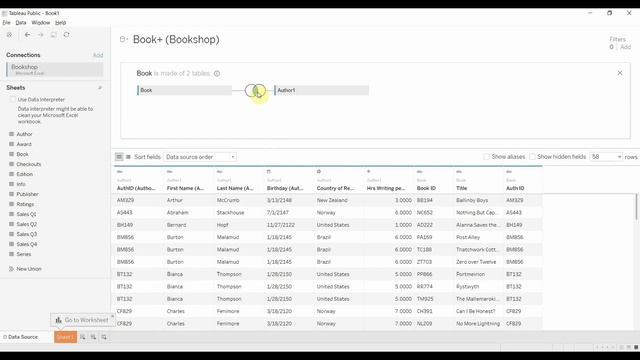The width and height of the screenshot is (640, 360).
Task: Toggle the Show hidden fields checkbox
Action: pos(532,157)
